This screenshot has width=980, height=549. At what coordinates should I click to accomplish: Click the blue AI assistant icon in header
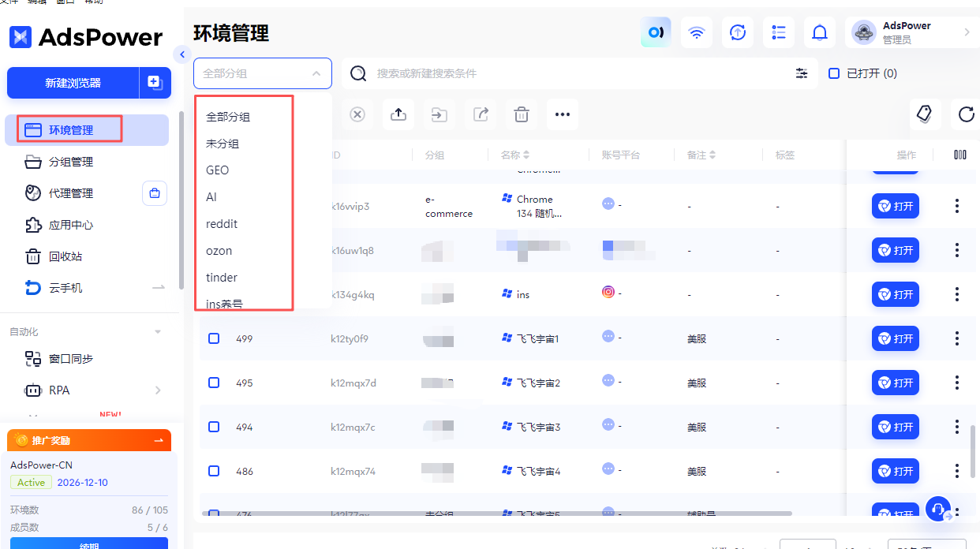tap(656, 32)
